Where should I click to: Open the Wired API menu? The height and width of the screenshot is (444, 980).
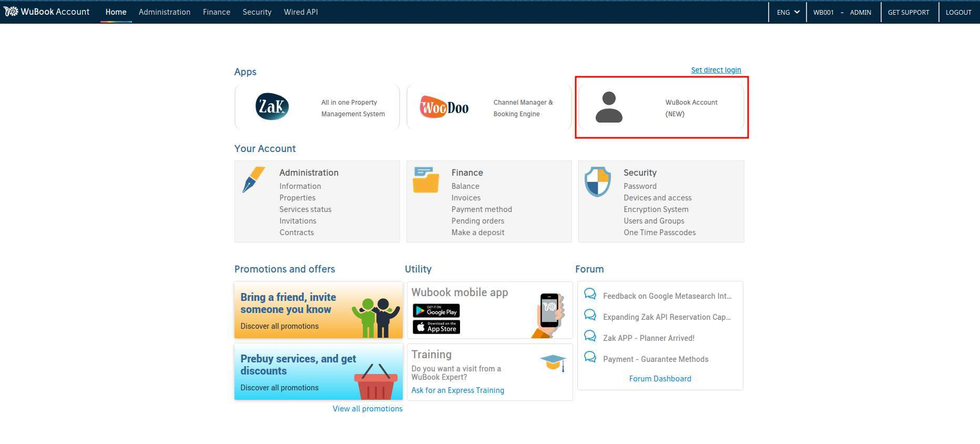tap(301, 12)
